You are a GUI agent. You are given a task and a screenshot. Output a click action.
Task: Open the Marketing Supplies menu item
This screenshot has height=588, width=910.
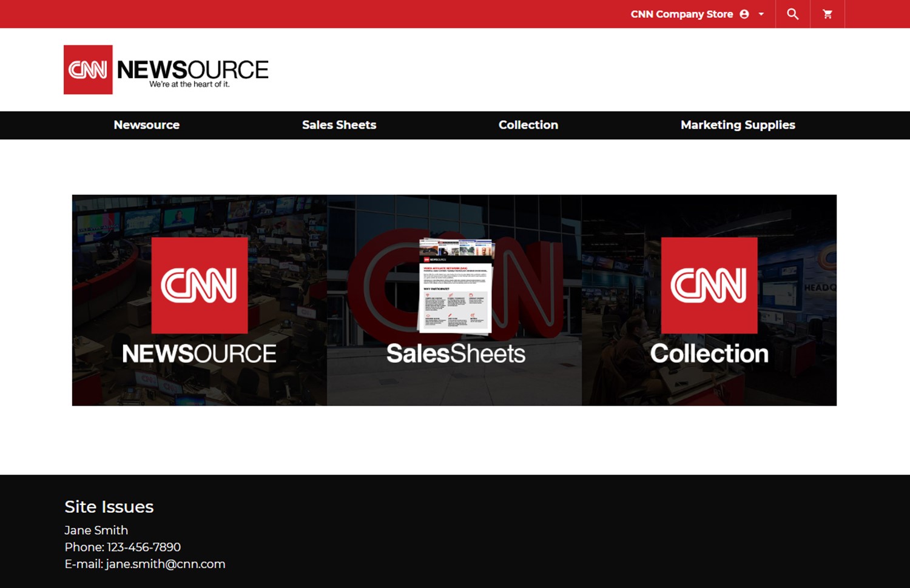click(738, 125)
